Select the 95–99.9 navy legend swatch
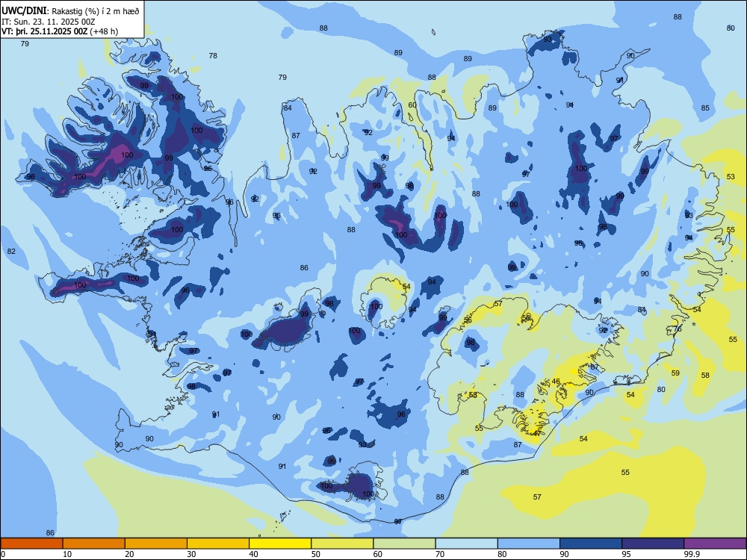The width and height of the screenshot is (747, 560). 653,544
